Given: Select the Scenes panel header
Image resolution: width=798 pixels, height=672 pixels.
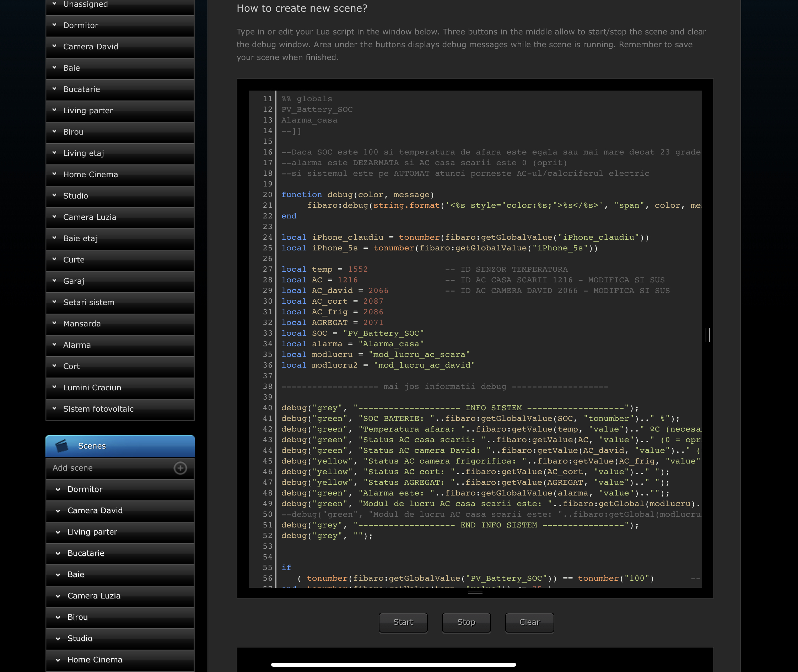Looking at the screenshot, I should pos(120,446).
